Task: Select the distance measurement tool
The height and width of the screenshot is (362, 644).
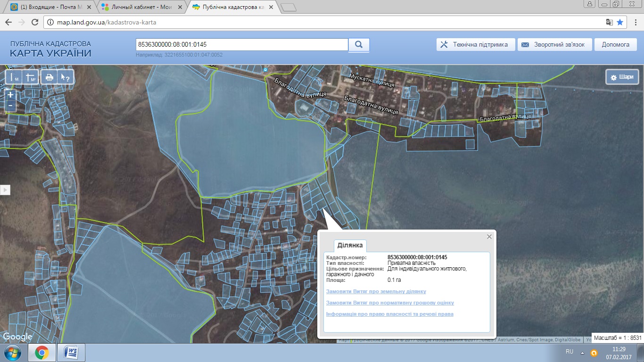Action: pos(15,77)
